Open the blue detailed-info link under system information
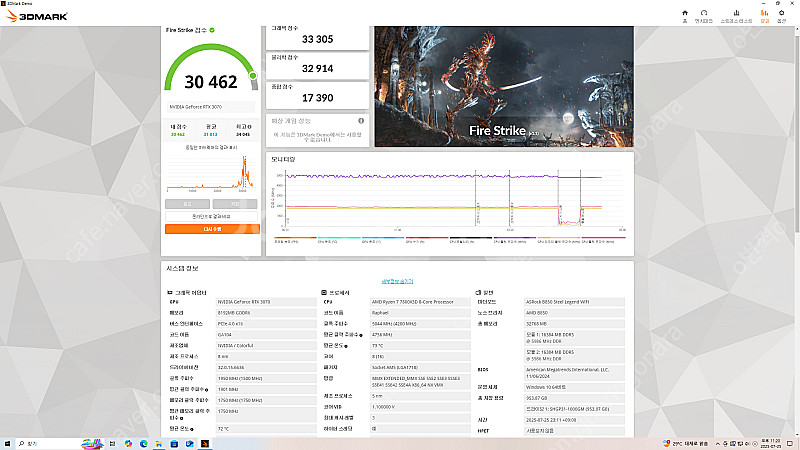 (x=397, y=281)
